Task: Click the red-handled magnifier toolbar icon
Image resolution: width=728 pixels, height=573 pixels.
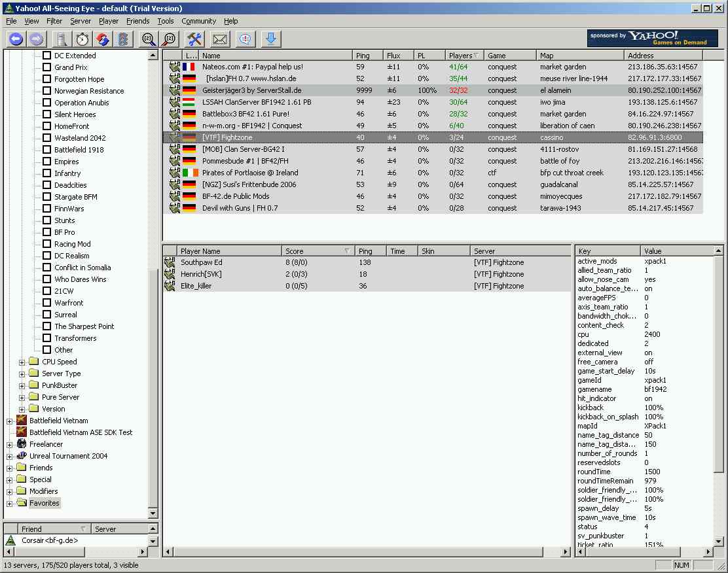Action: [170, 39]
